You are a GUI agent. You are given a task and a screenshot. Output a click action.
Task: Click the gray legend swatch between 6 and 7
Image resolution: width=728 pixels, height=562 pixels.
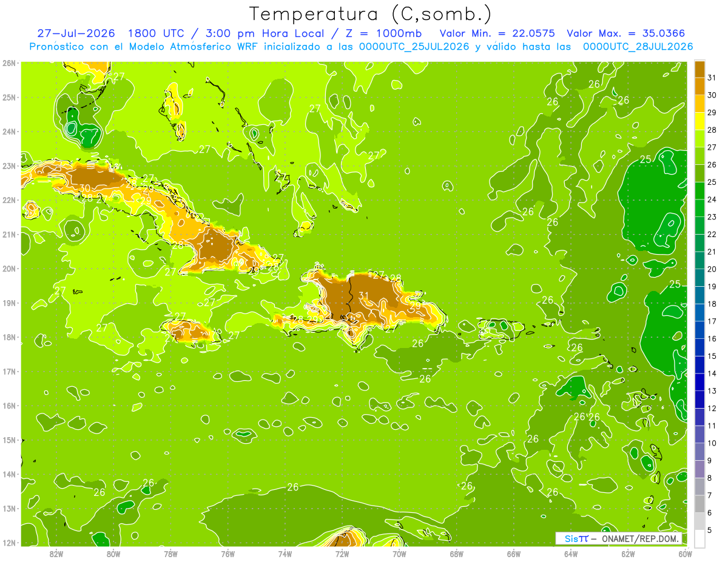pyautogui.click(x=699, y=504)
